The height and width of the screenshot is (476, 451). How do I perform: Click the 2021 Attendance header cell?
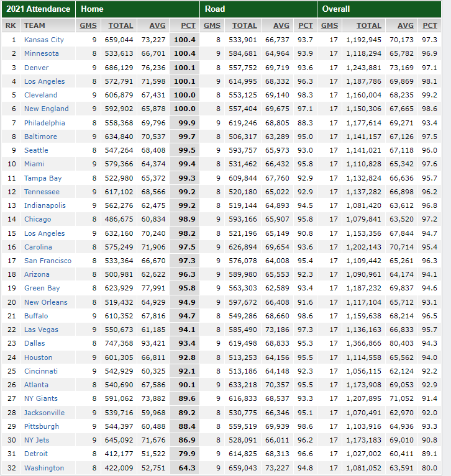[x=39, y=9]
